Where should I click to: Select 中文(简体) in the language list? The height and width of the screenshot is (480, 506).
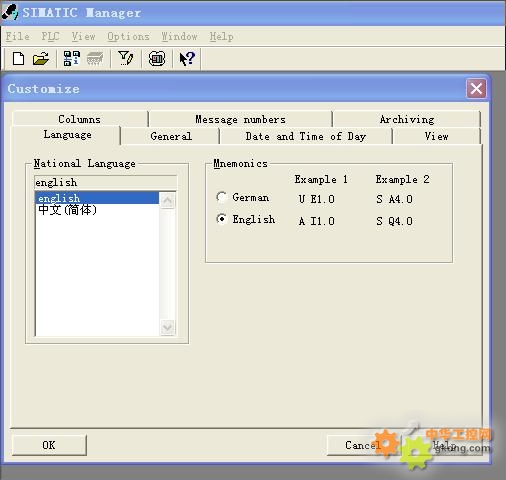coord(97,210)
